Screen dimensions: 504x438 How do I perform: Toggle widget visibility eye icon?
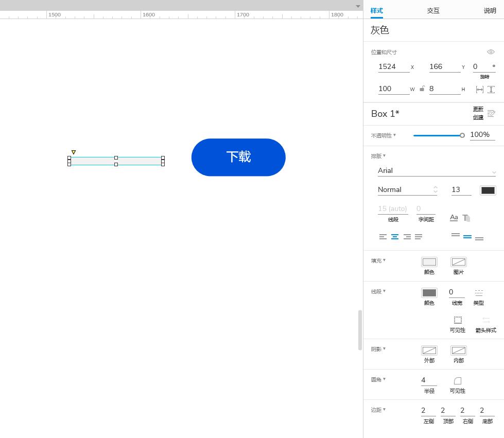[491, 52]
